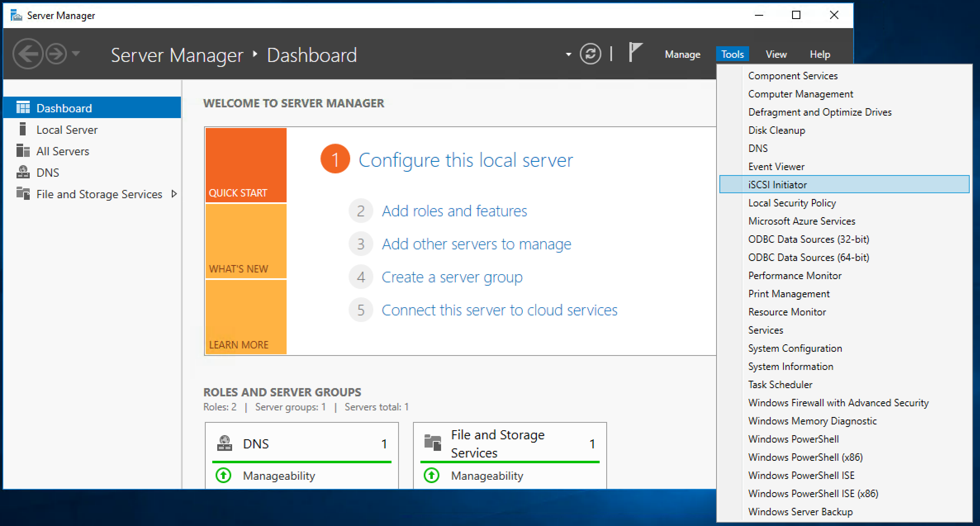Image resolution: width=980 pixels, height=526 pixels.
Task: Open DNS tile Manageability entry
Action: (x=279, y=476)
